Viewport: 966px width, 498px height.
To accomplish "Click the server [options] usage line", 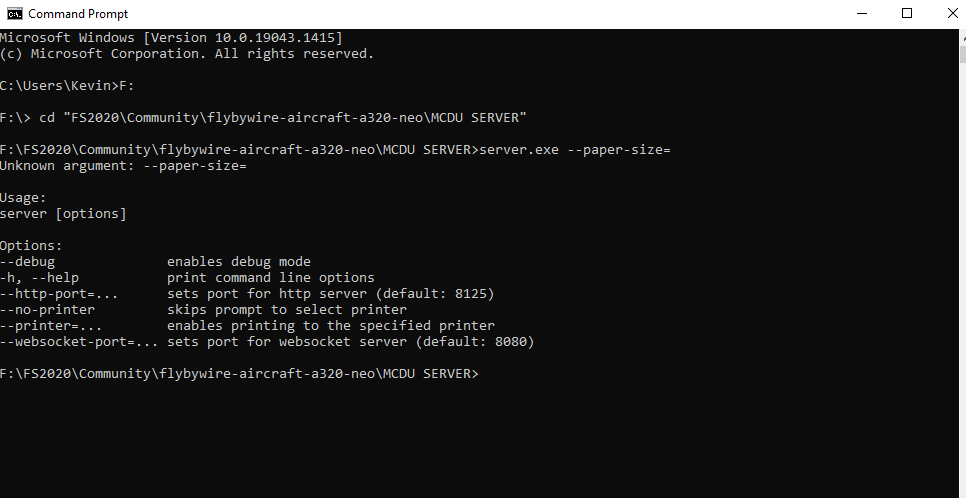I will 63,213.
